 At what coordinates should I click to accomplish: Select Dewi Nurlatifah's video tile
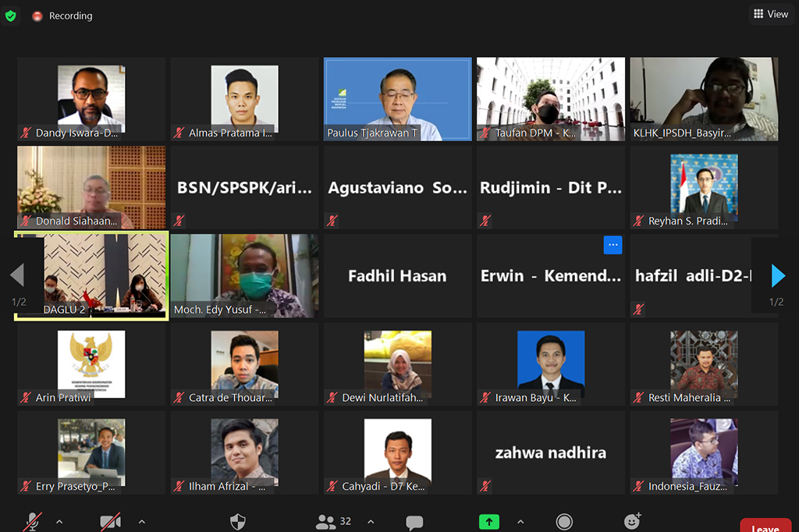tap(397, 364)
